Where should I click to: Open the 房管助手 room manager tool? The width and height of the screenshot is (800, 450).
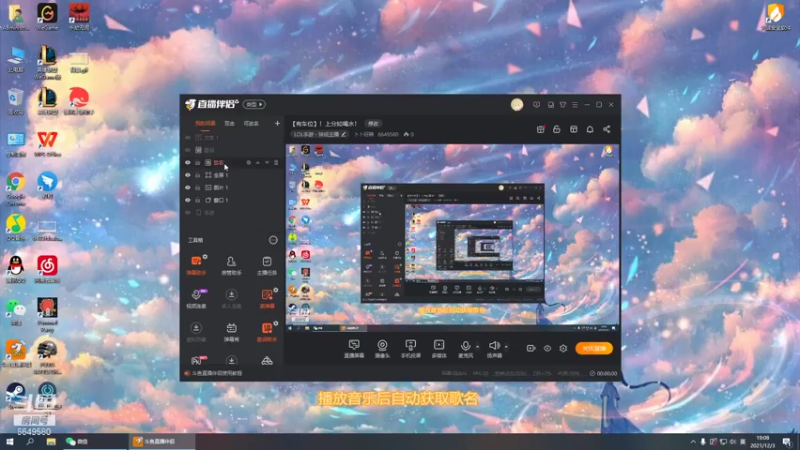coord(231,265)
